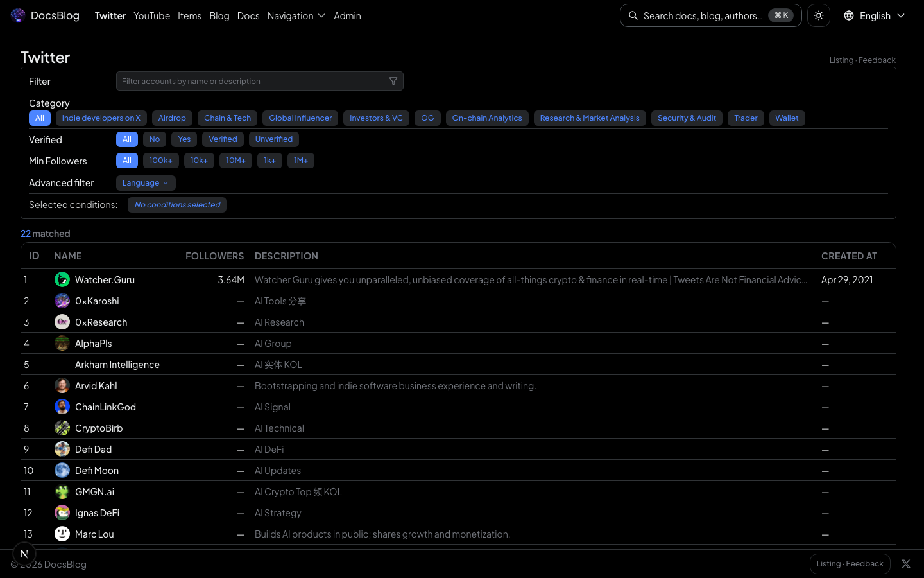Open the English language selector
The image size is (924, 578).
(874, 15)
